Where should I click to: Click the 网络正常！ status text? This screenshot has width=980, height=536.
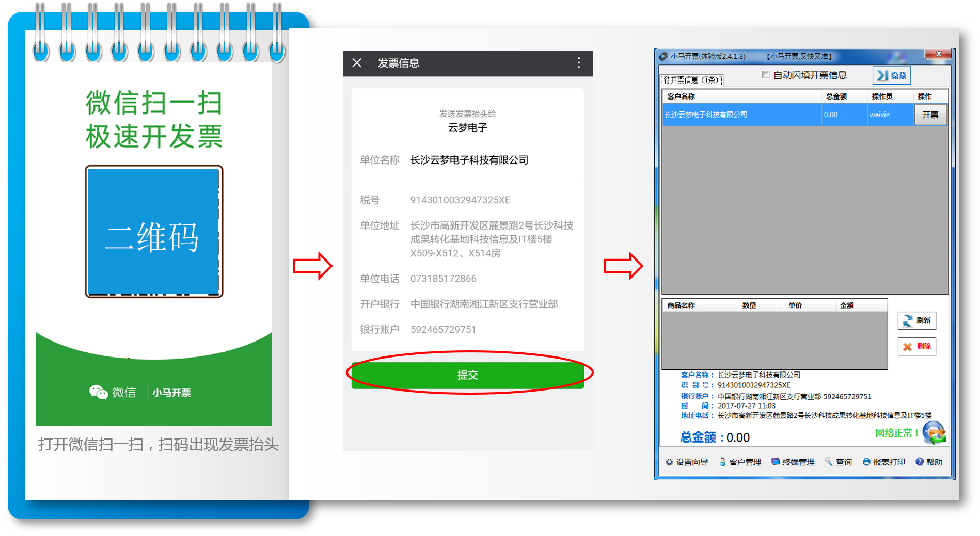897,433
